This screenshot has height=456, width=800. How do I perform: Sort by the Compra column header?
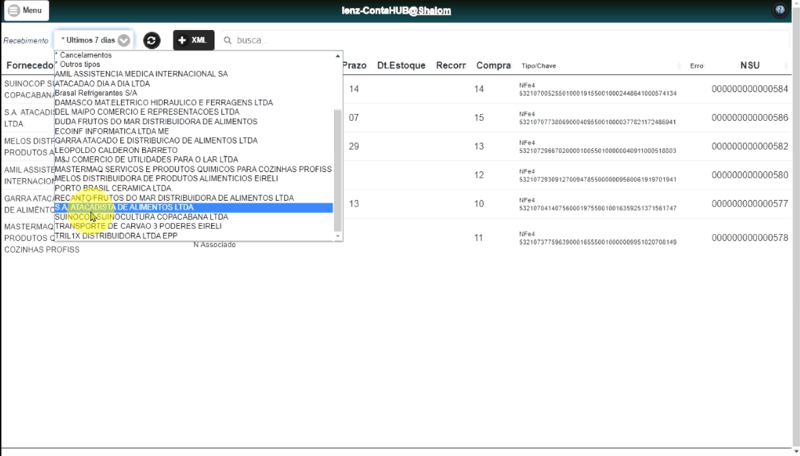click(493, 65)
